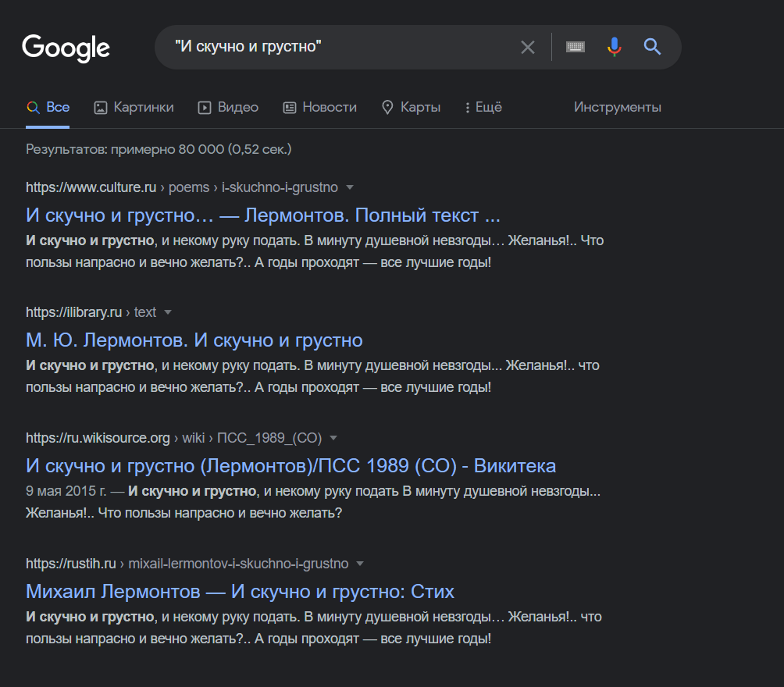Image resolution: width=784 pixels, height=687 pixels.
Task: Expand options arrow for culture.ru result
Action: [x=350, y=187]
